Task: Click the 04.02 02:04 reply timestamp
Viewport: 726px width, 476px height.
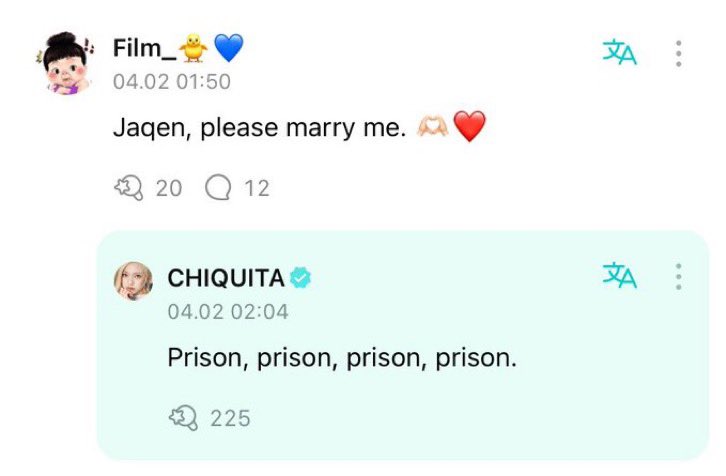Action: [228, 312]
